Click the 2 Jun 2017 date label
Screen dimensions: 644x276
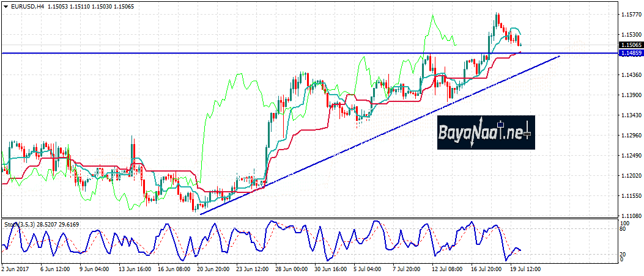[x=17, y=268]
